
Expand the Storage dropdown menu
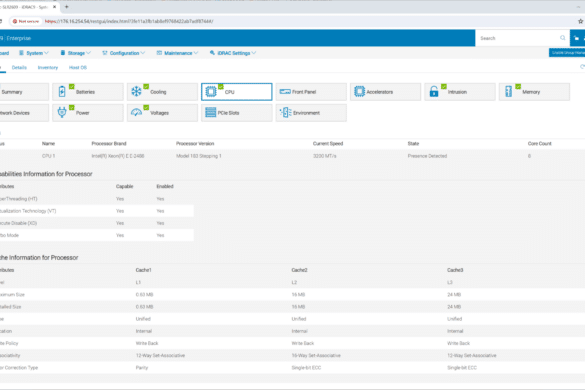click(x=75, y=53)
